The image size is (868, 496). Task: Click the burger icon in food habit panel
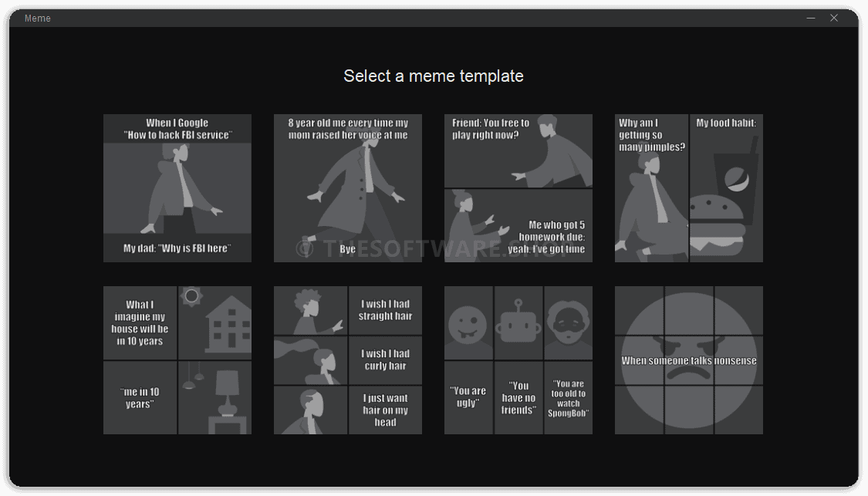[717, 224]
